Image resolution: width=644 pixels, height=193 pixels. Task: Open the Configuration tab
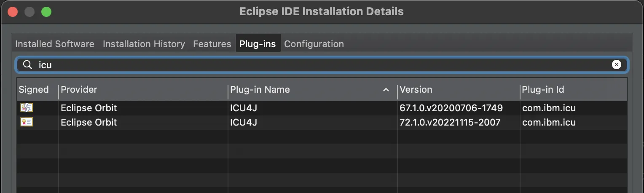pos(314,44)
